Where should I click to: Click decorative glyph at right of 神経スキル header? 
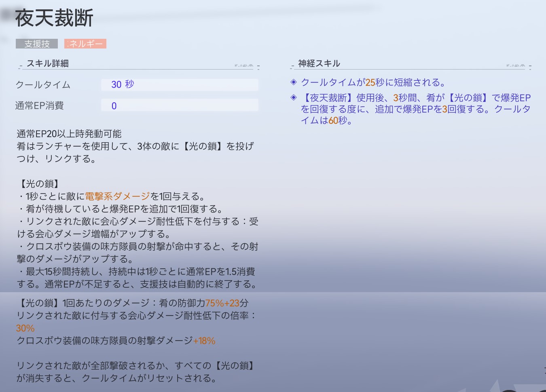pos(516,65)
